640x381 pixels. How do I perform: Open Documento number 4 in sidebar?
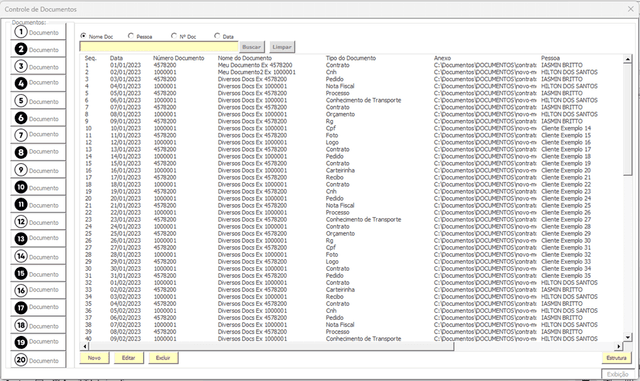click(38, 83)
